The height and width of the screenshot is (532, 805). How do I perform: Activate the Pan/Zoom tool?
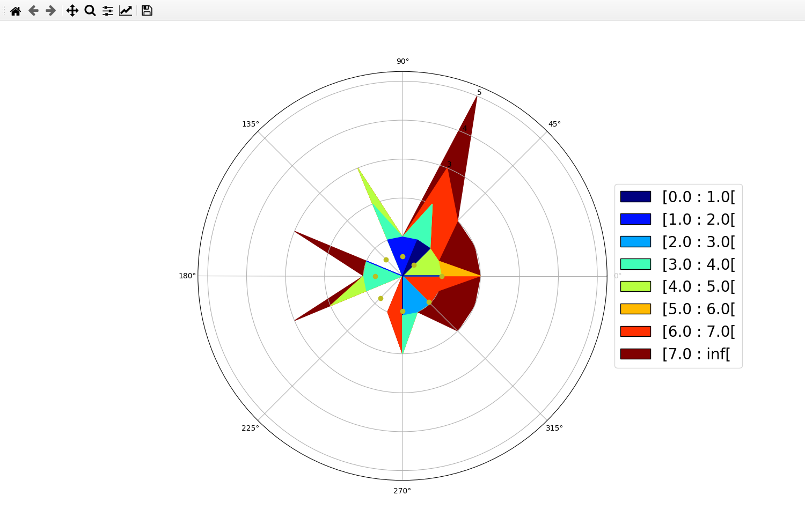pyautogui.click(x=72, y=11)
